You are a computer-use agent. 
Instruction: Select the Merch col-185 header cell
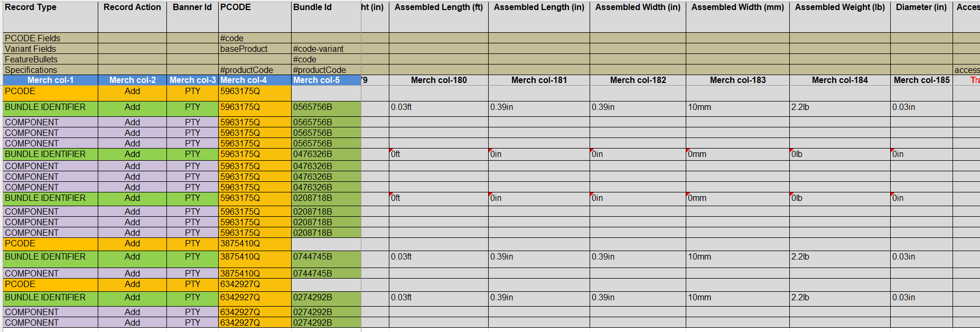pos(921,80)
